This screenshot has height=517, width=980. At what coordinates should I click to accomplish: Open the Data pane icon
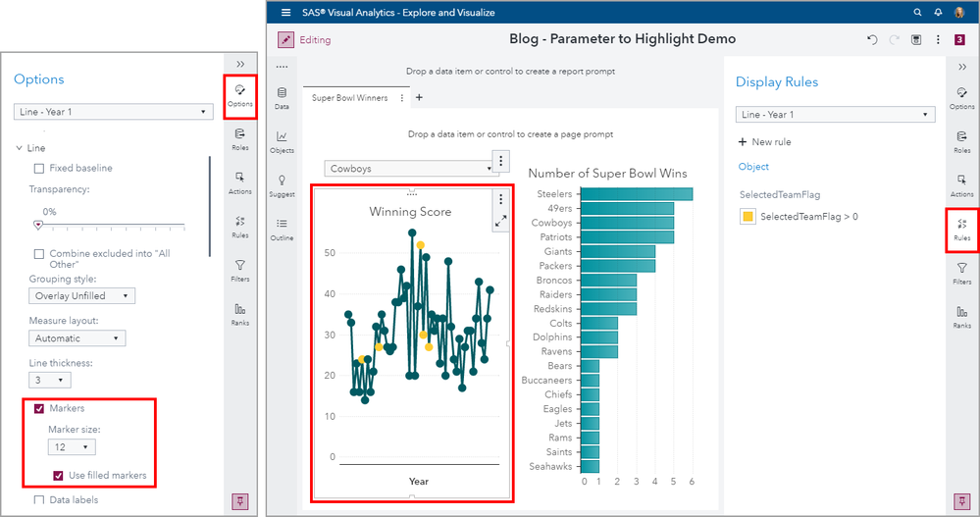click(x=282, y=97)
